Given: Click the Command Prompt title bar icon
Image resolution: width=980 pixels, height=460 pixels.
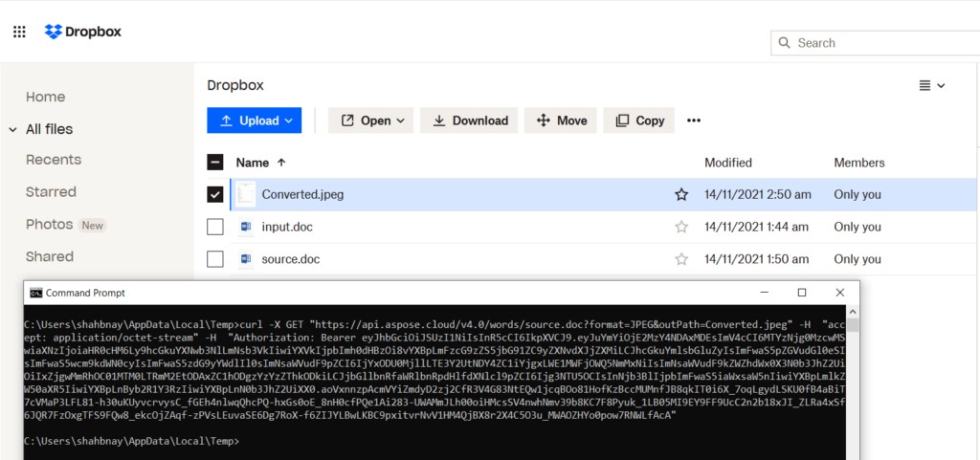Looking at the screenshot, I should coord(35,293).
